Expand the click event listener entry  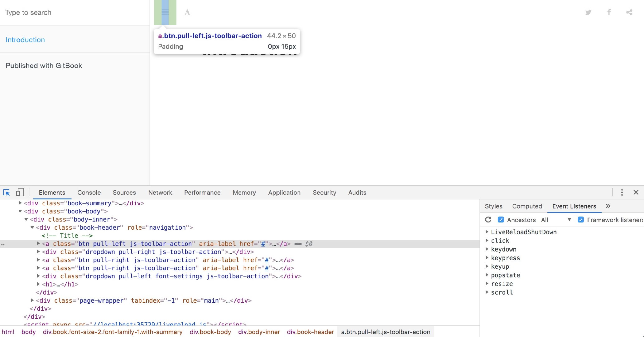(x=488, y=241)
